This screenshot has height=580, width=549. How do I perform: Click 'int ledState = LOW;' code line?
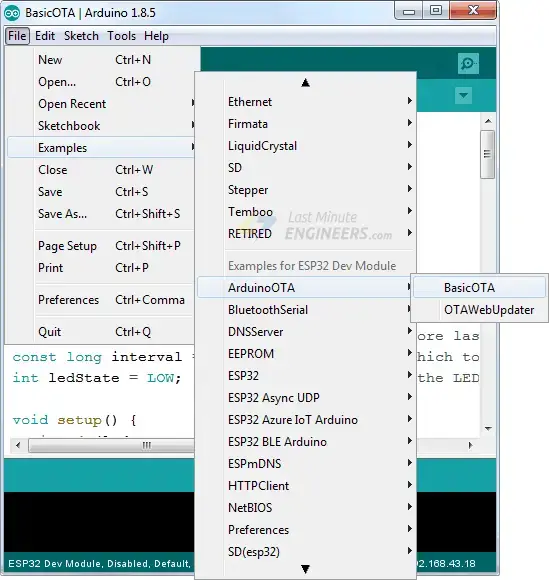coord(97,378)
